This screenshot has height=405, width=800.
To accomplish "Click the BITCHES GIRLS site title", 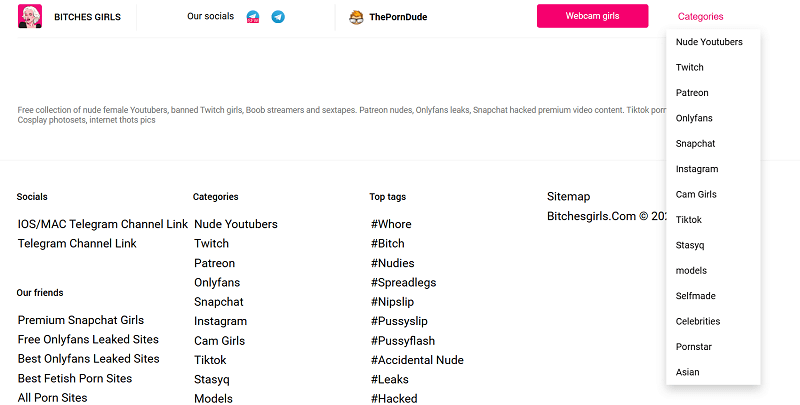I will [x=87, y=17].
